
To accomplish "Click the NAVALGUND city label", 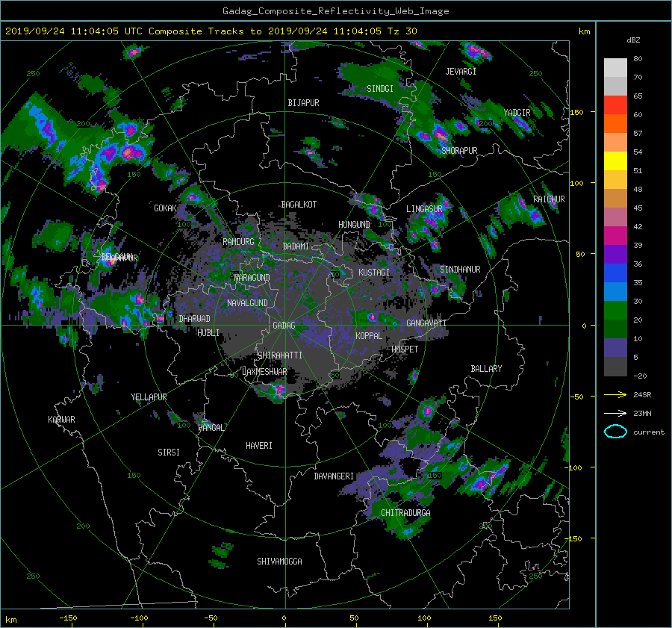I will [x=247, y=303].
